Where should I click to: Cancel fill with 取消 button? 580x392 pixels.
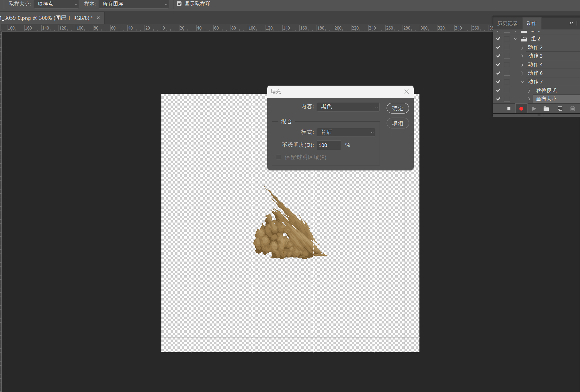coord(398,123)
